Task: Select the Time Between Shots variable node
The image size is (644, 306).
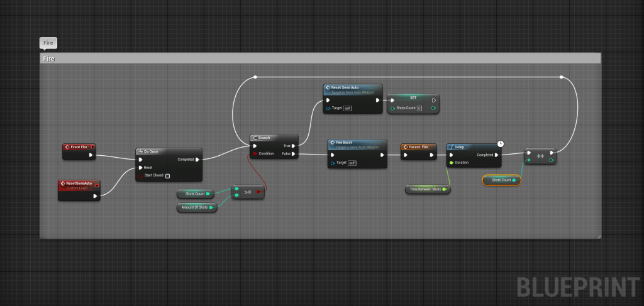Action: 426,189
